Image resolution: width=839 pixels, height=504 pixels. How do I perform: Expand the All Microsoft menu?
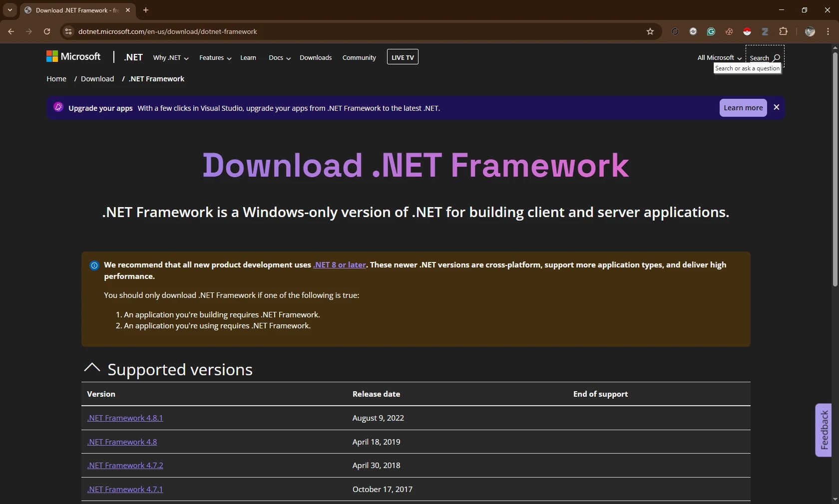719,58
